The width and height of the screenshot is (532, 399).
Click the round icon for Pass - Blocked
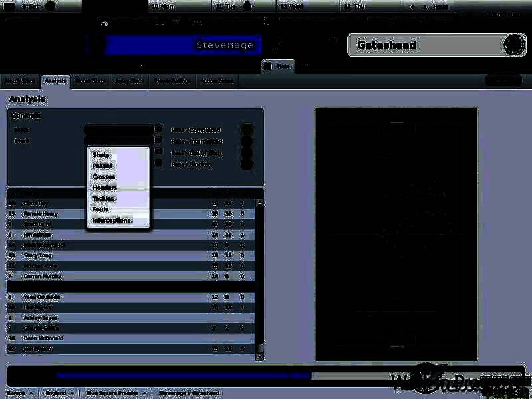click(247, 164)
